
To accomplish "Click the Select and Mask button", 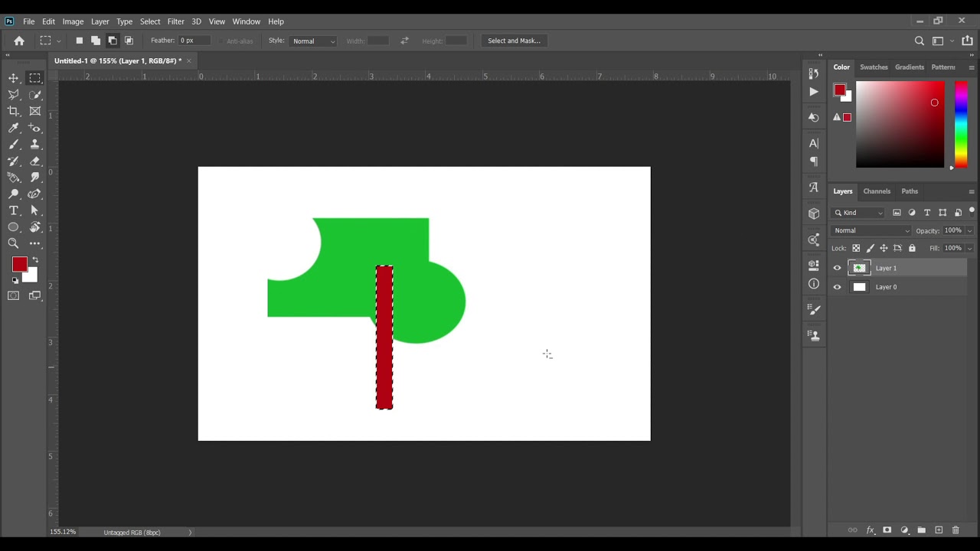I will [514, 41].
